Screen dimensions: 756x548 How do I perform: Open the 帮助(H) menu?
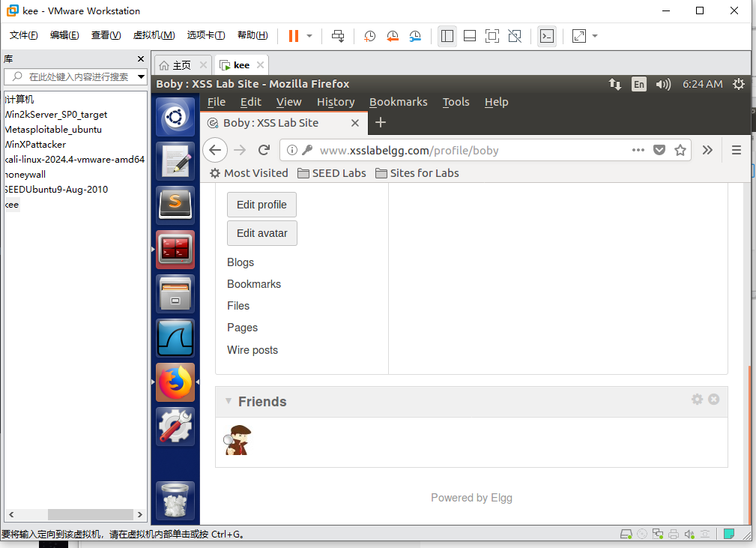point(252,34)
